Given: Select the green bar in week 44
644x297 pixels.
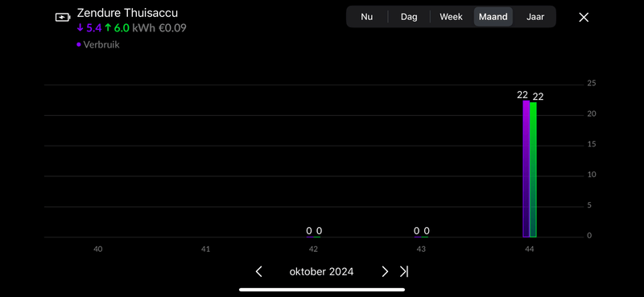Looking at the screenshot, I should pos(533,170).
